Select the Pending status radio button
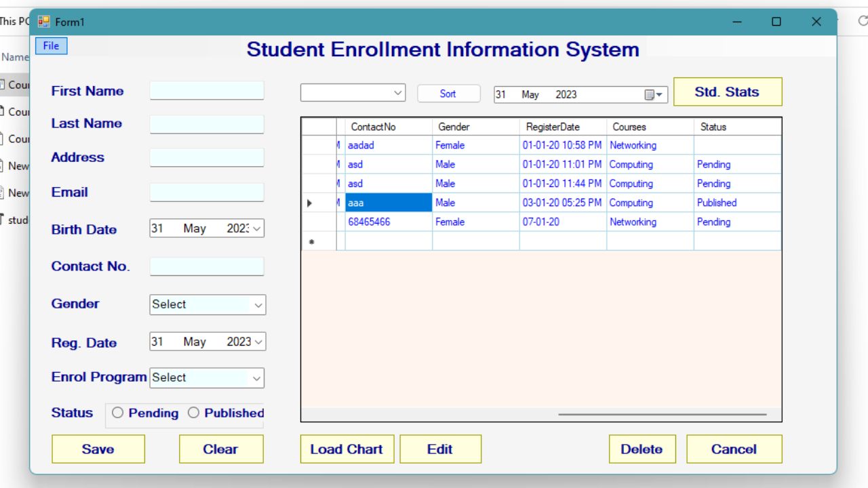 point(117,413)
